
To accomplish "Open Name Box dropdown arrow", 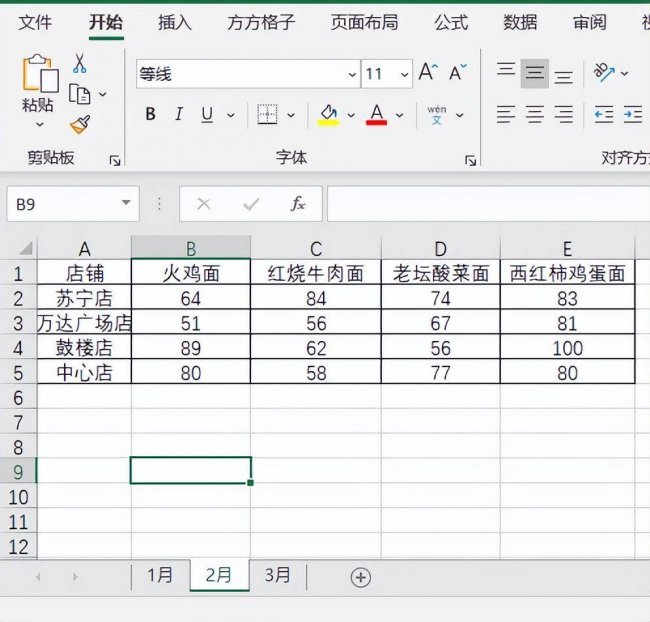I will pyautogui.click(x=126, y=202).
